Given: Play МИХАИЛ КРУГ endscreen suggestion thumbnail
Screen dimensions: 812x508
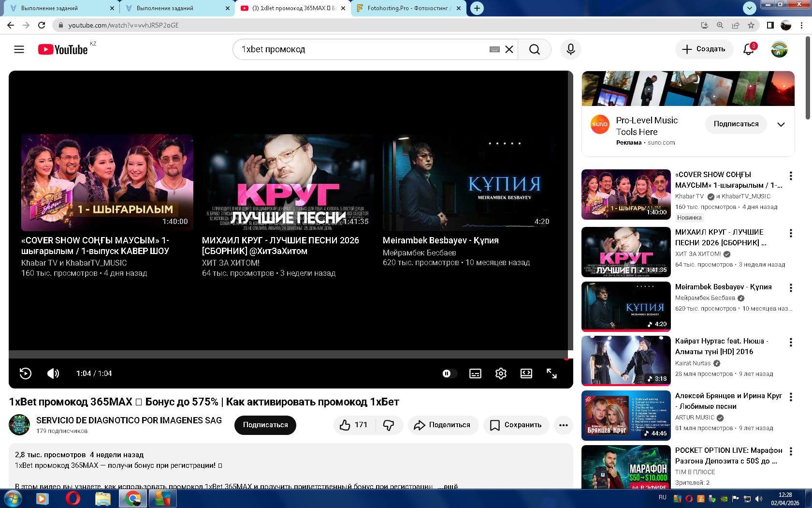Looking at the screenshot, I should pos(288,182).
